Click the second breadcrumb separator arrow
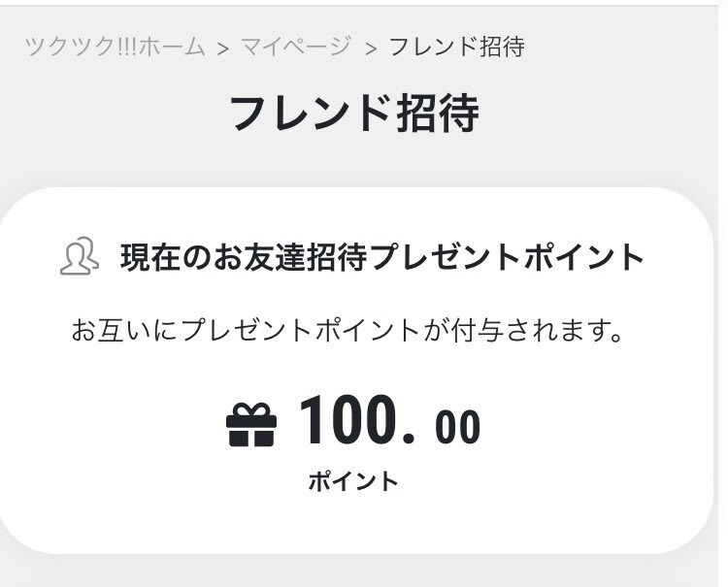The width and height of the screenshot is (728, 587). 370,49
